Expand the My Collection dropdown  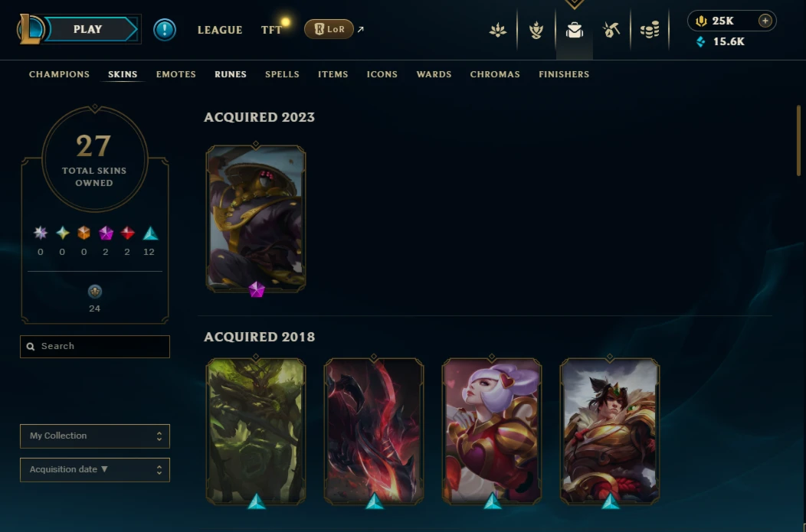(94, 436)
